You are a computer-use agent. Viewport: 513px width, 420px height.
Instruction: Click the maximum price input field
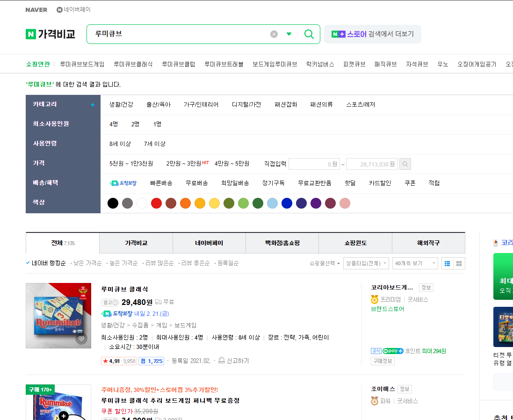372,164
